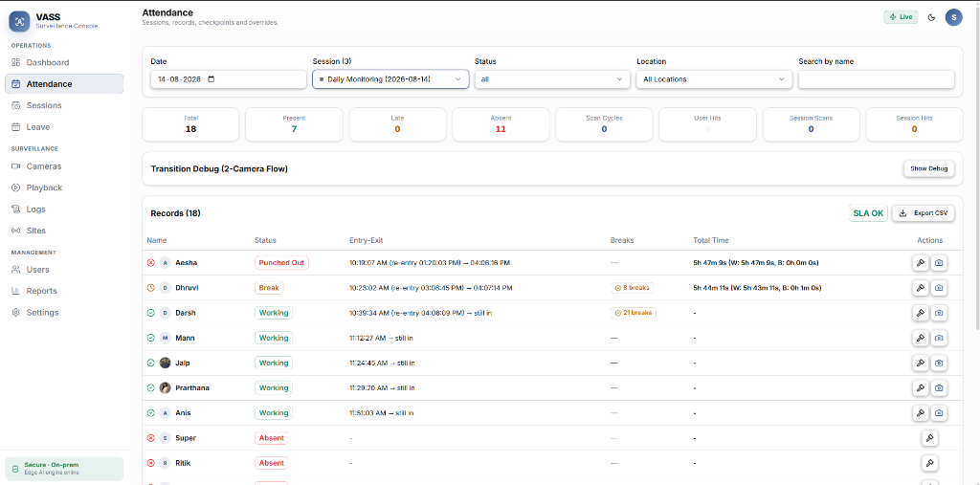Expand Darsh's 21 breaks badge

click(x=634, y=313)
